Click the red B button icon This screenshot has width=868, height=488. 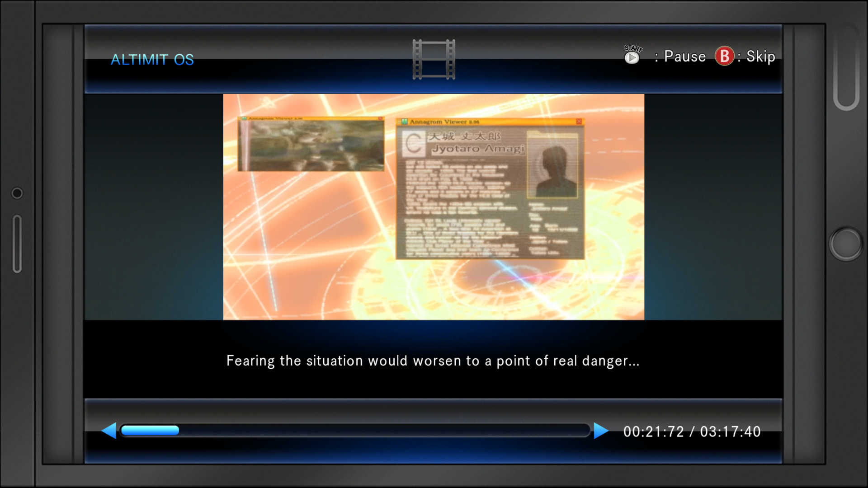click(724, 56)
